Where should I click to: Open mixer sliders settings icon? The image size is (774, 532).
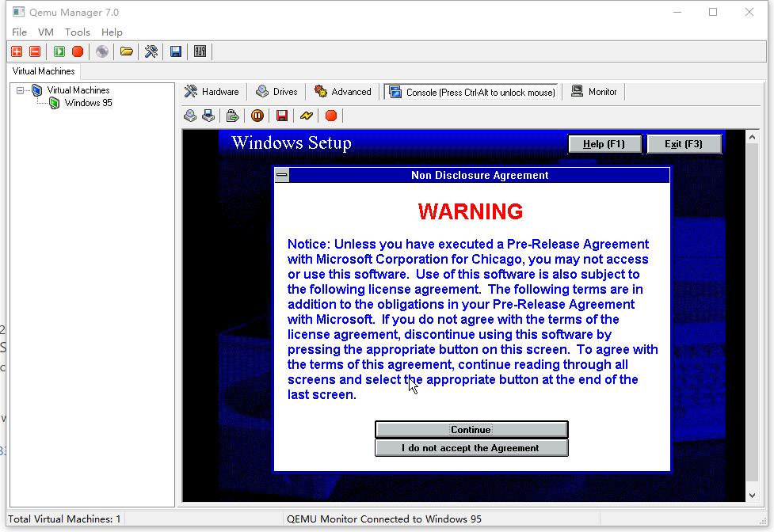(x=200, y=51)
